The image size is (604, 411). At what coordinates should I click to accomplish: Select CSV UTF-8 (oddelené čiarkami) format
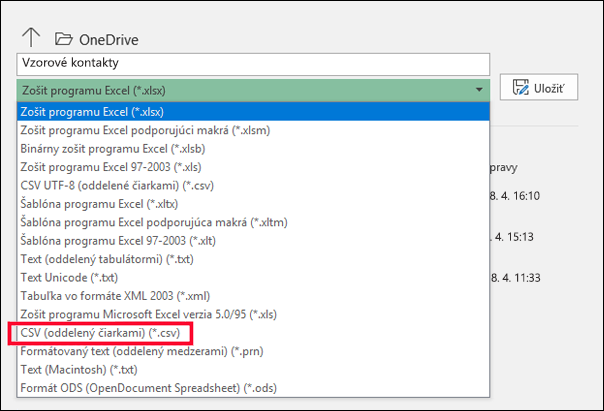[x=253, y=186]
